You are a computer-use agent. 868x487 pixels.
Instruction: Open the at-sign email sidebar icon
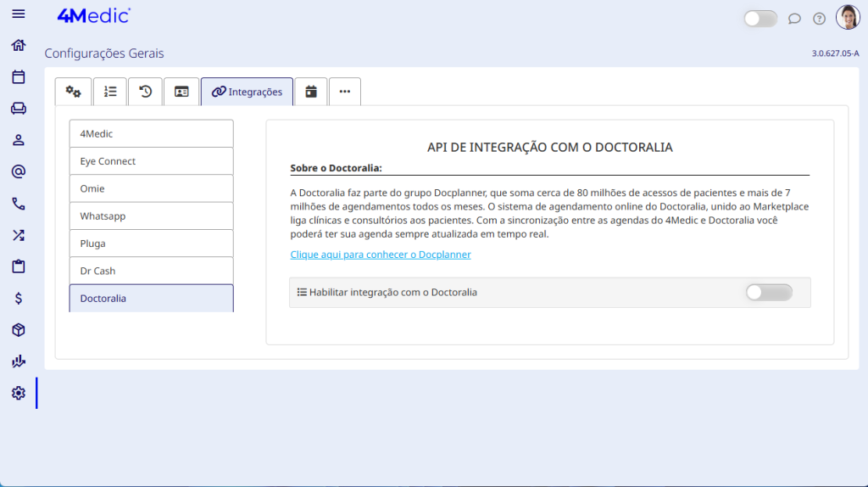pos(19,171)
